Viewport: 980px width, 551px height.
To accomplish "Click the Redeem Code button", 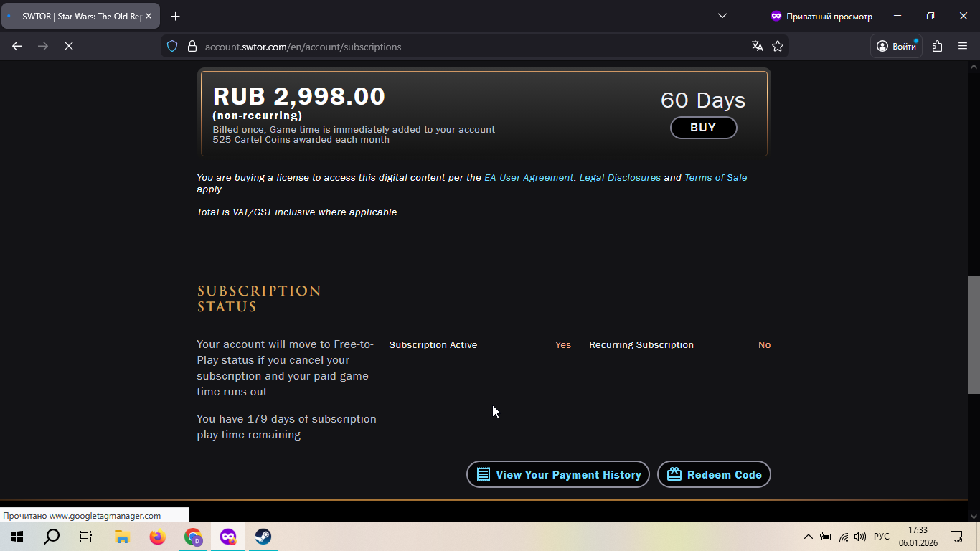I will (714, 474).
